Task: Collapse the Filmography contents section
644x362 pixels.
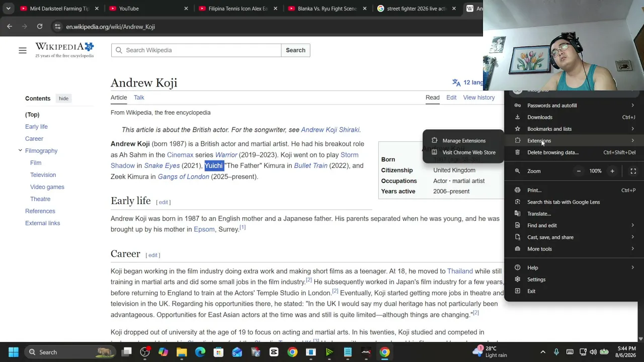Action: coord(20,150)
